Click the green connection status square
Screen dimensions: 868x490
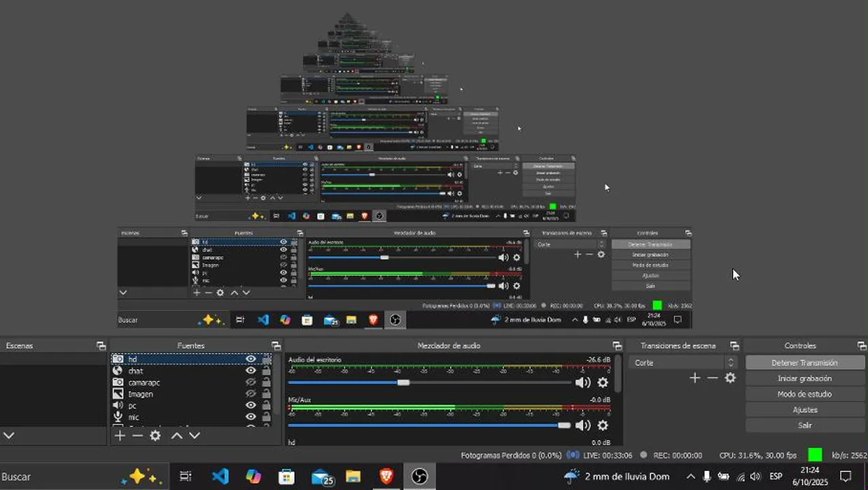815,455
